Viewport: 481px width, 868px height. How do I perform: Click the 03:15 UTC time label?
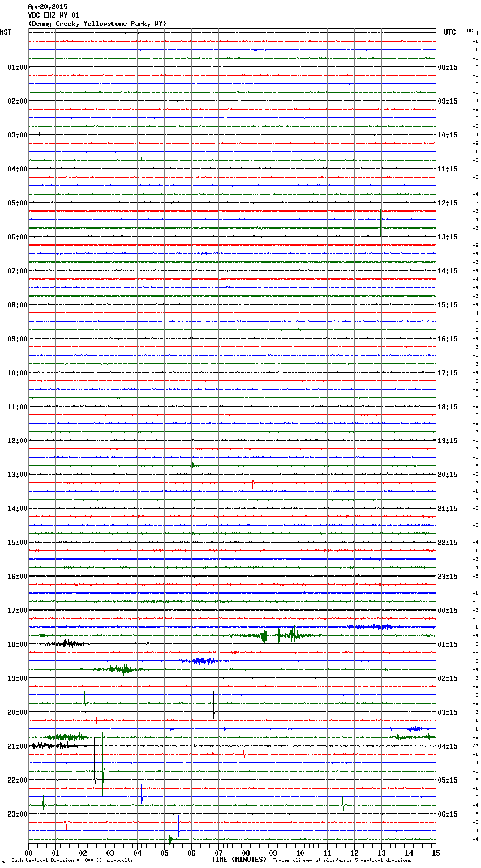coord(448,712)
